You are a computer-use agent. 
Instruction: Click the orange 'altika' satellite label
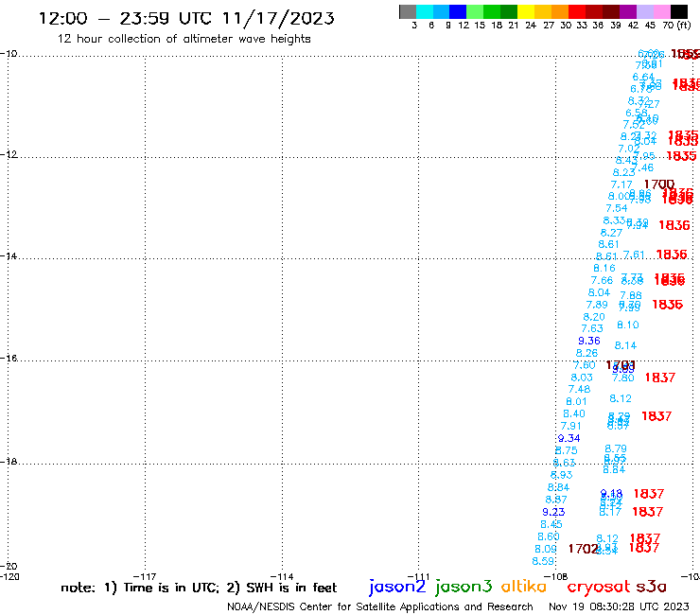(524, 586)
